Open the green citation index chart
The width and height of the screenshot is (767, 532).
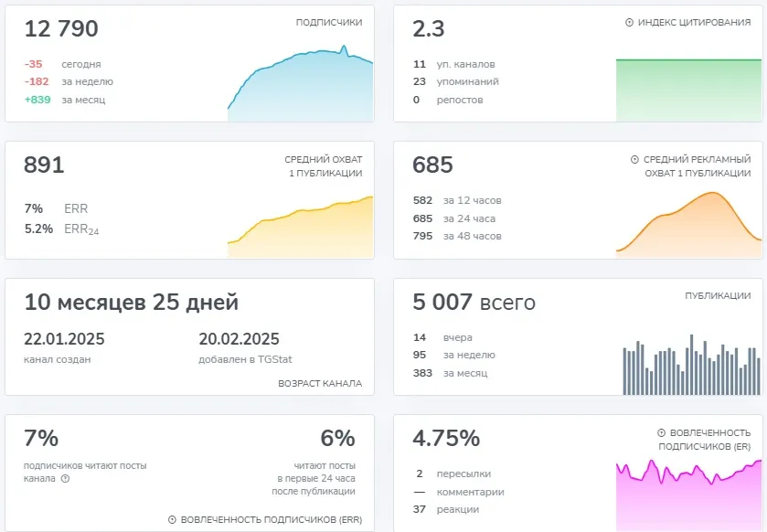click(x=688, y=90)
